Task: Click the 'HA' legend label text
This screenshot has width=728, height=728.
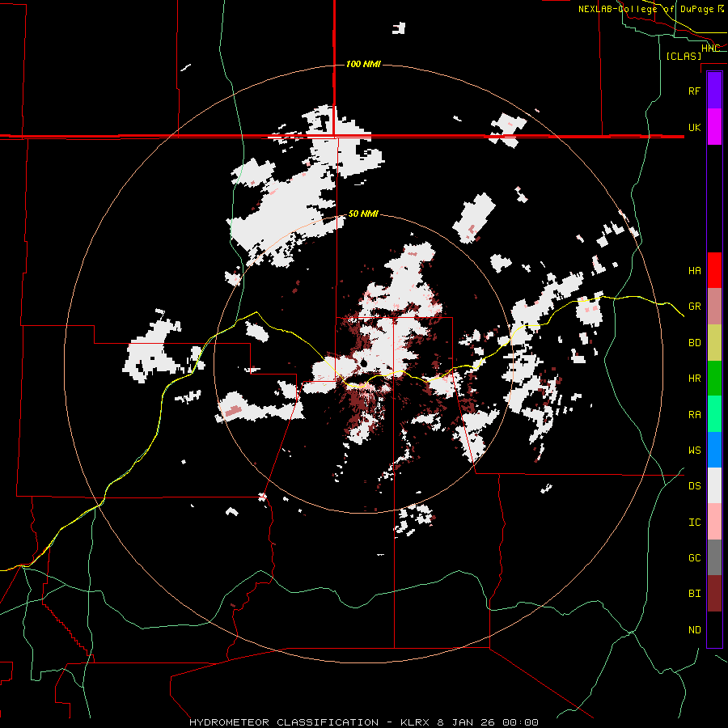Action: coord(694,271)
